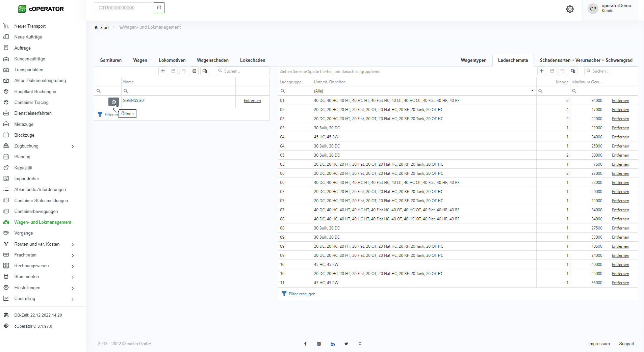
Task: Click the LinkedIn icon in the footer
Action: tap(333, 344)
